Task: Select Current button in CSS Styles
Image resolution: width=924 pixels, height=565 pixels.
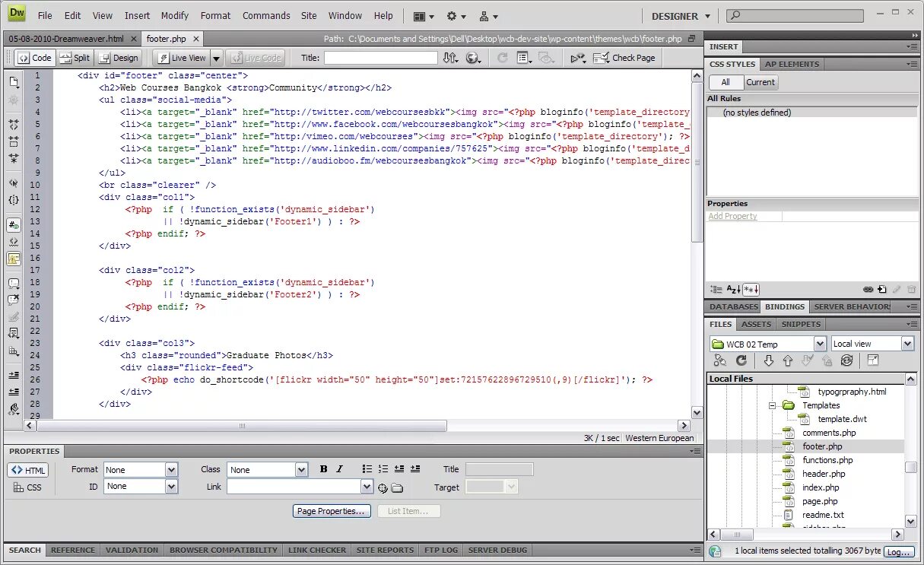Action: (760, 82)
